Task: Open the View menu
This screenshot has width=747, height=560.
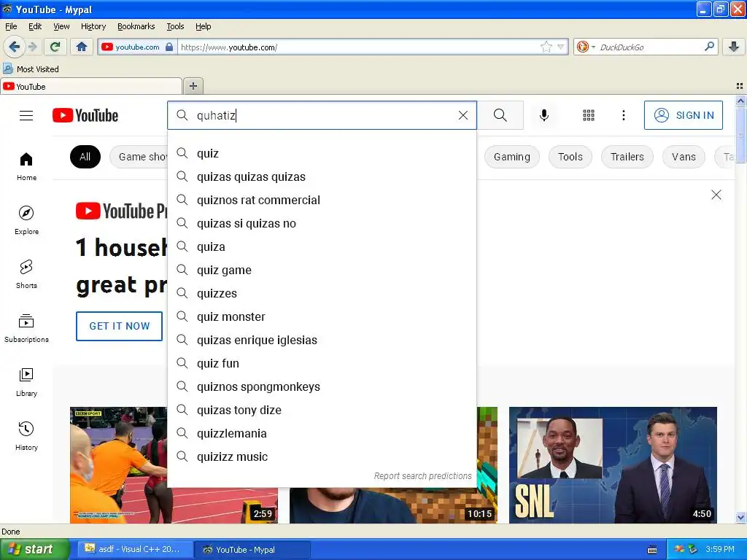Action: tap(61, 26)
